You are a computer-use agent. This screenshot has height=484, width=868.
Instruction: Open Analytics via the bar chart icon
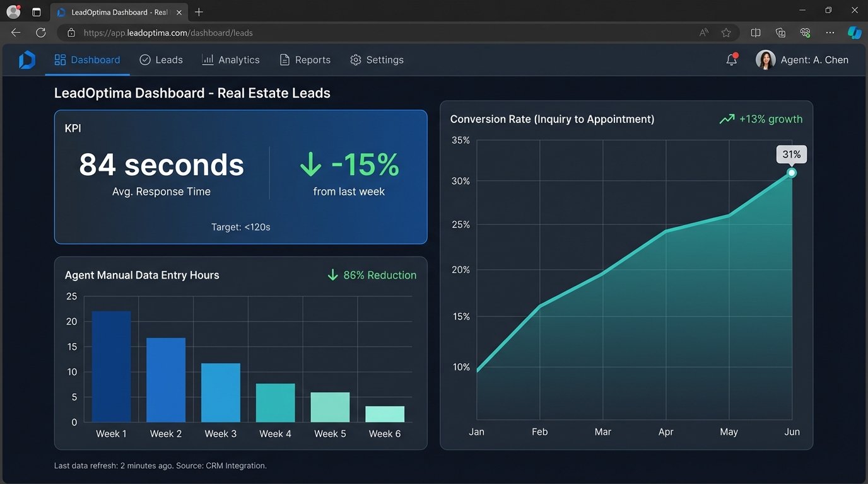[x=208, y=59]
